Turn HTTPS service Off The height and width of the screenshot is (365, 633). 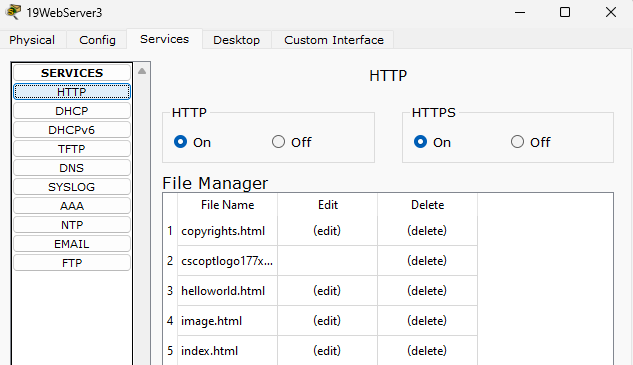click(x=517, y=142)
